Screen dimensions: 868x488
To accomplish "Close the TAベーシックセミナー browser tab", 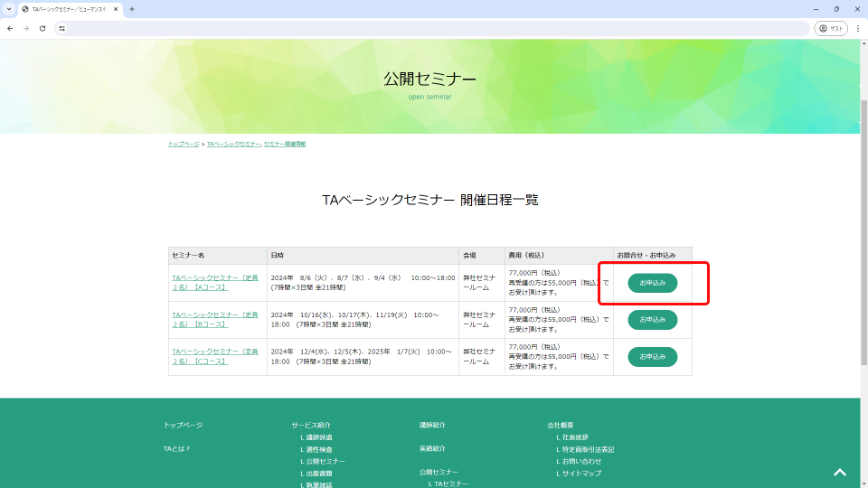I will click(x=116, y=9).
